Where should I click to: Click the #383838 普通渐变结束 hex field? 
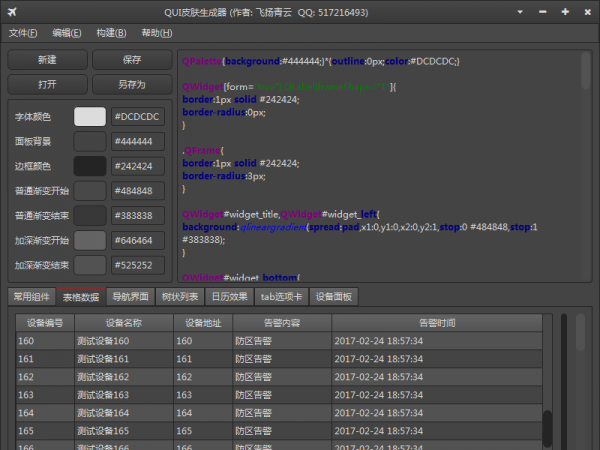[x=138, y=216]
